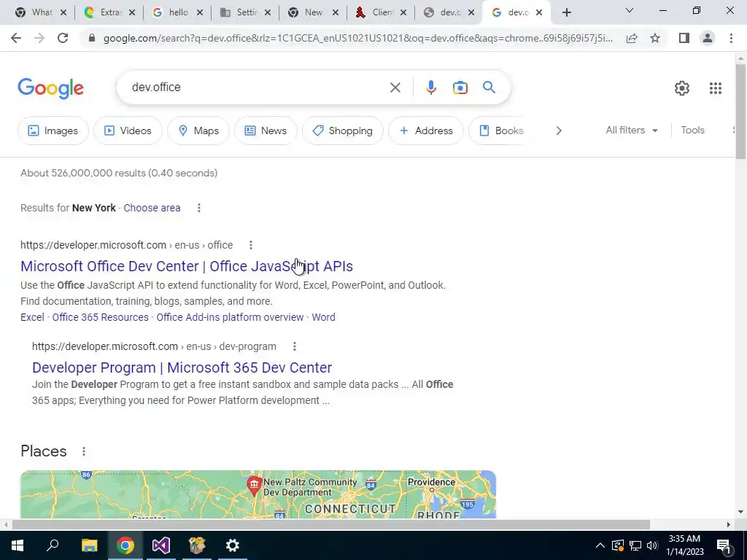The height and width of the screenshot is (560, 747).
Task: Open a new browser tab
Action: coord(566,13)
